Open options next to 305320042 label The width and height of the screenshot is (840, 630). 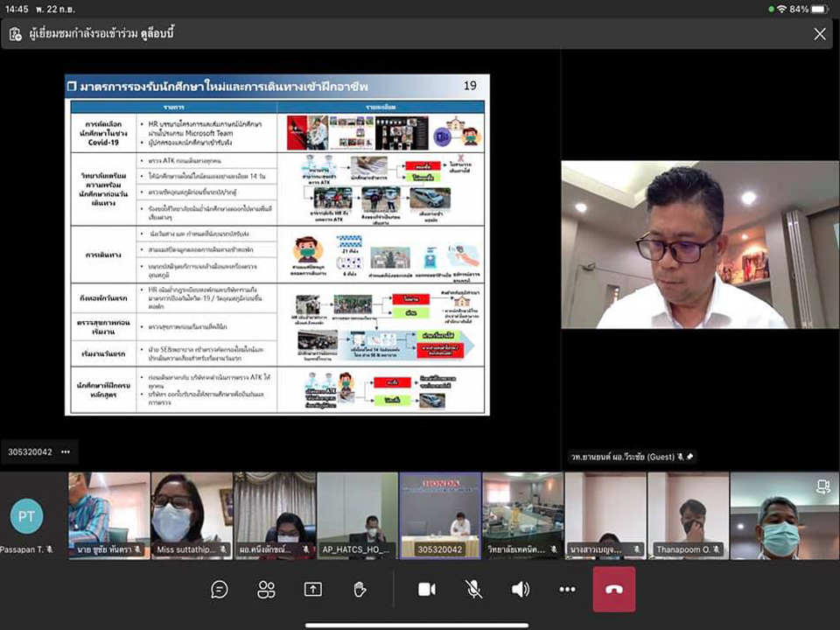(x=66, y=452)
